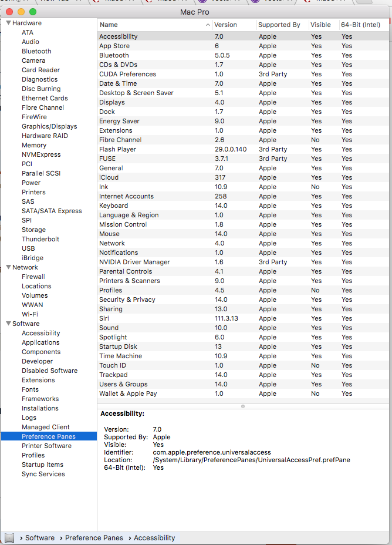
Task: Collapse the Network section triangle
Action: tap(9, 267)
